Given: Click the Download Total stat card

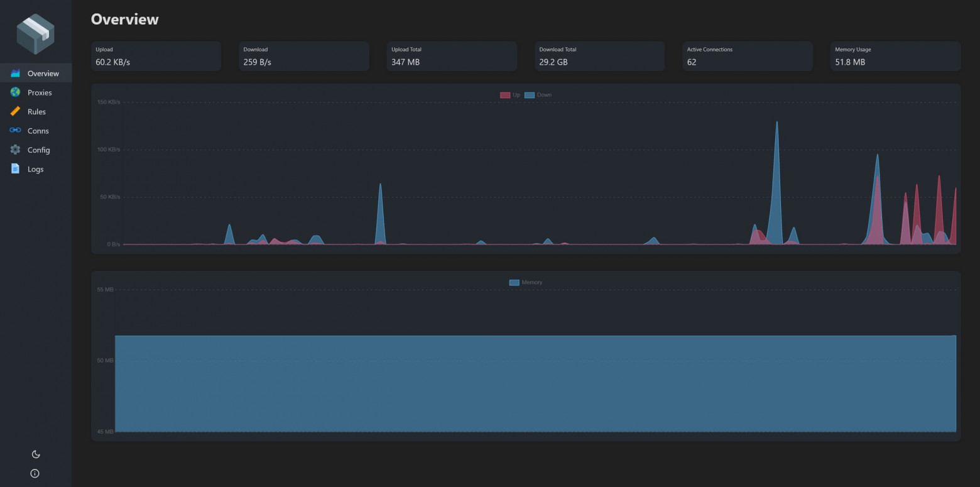Looking at the screenshot, I should (599, 56).
